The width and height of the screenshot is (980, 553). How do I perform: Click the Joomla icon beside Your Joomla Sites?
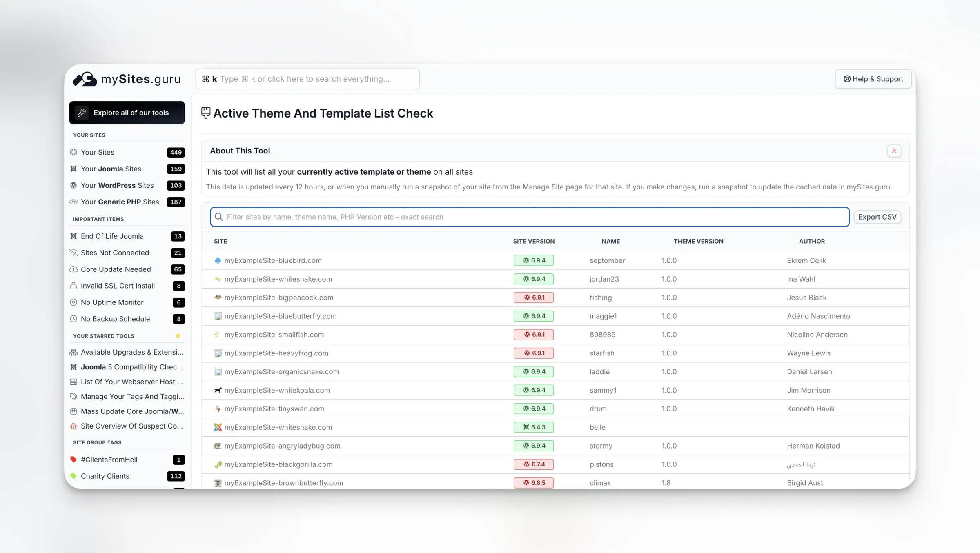73,169
